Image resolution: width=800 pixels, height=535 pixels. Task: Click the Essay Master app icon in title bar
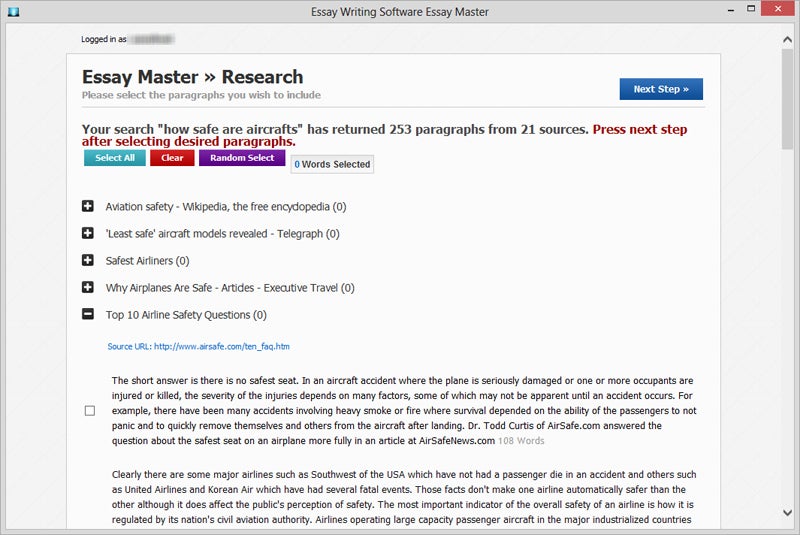[14, 11]
